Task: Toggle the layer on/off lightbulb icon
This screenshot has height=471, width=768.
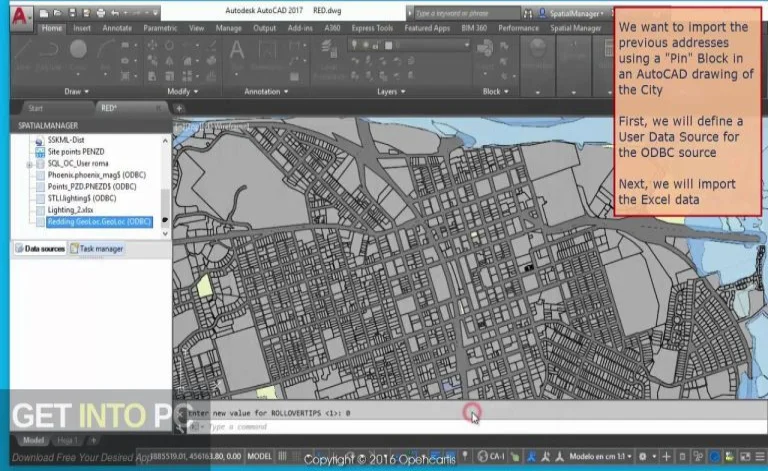Action: pyautogui.click(x=355, y=46)
